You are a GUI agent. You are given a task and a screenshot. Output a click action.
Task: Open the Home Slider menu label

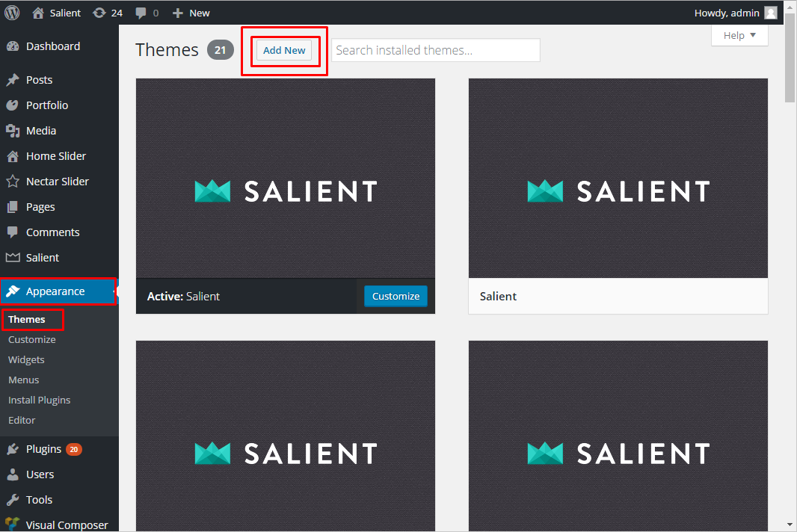pyautogui.click(x=56, y=156)
